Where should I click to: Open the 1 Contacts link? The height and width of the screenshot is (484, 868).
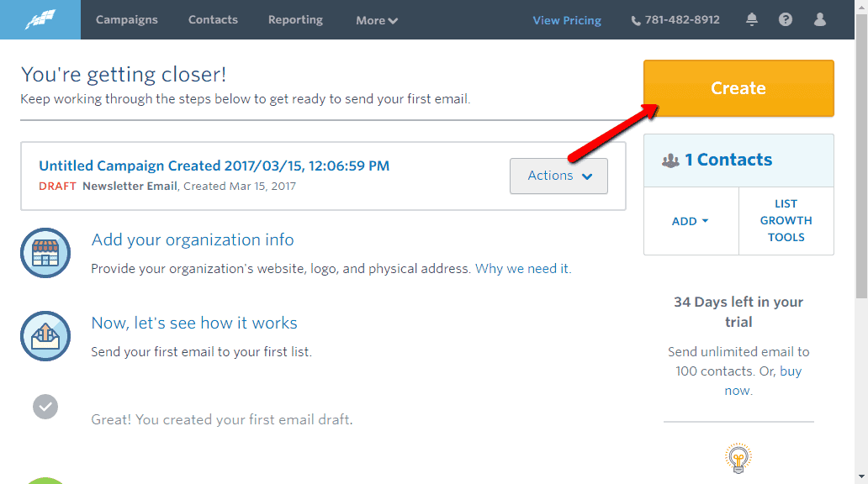click(728, 160)
